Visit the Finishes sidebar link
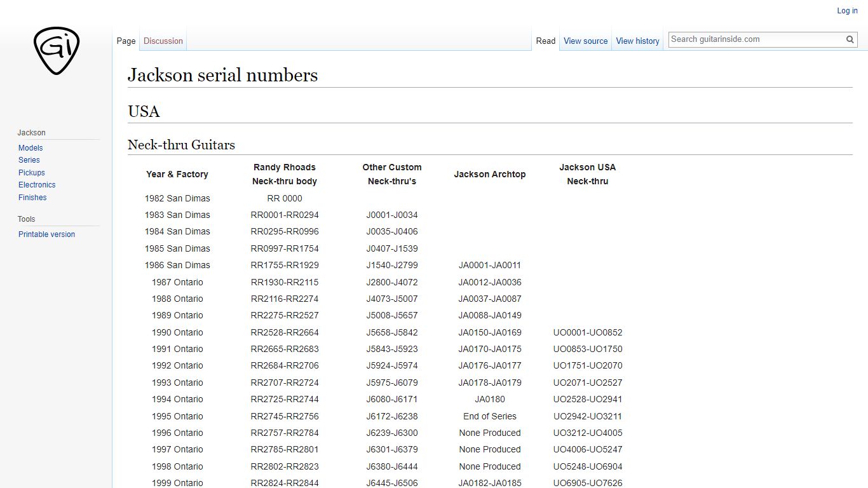This screenshot has width=868, height=488. coord(32,198)
